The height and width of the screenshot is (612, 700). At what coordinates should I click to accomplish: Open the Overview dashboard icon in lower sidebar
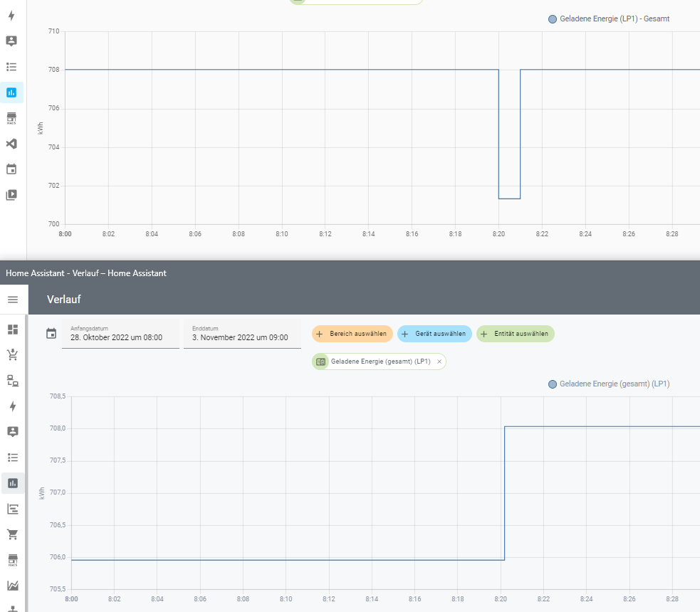[x=13, y=329]
